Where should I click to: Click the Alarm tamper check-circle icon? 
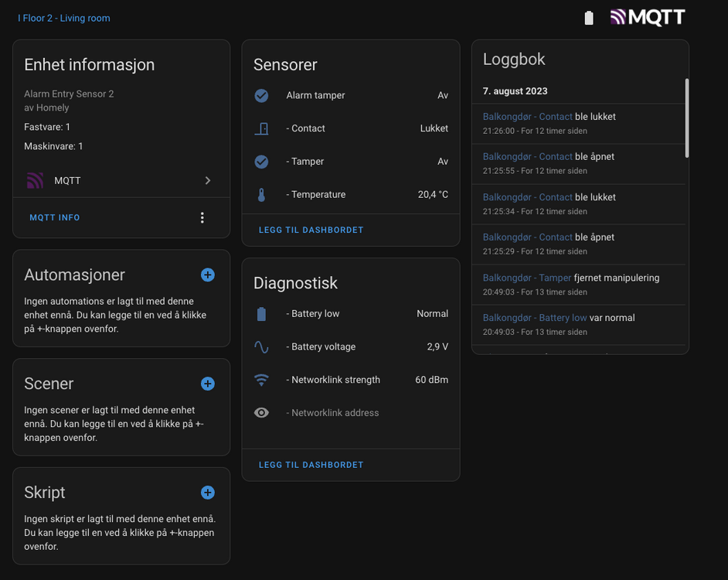coord(262,96)
